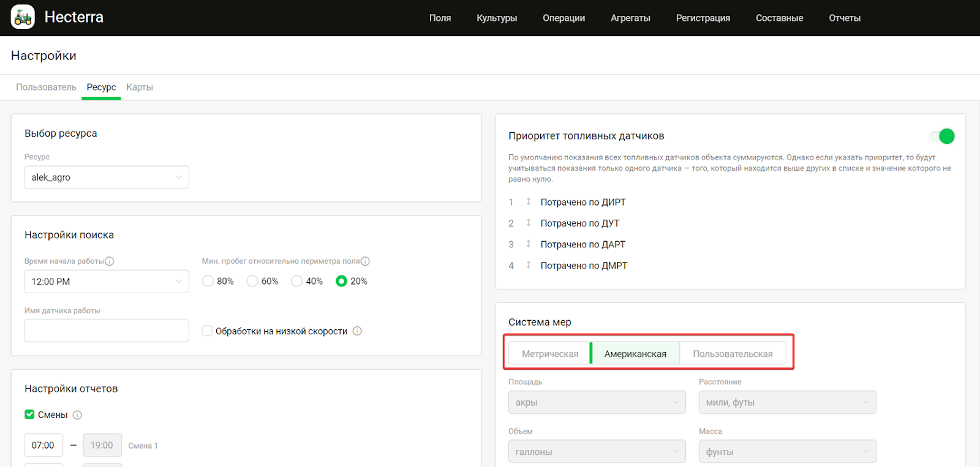980x467 pixels.
Task: Enable Обработки на низкой скорости checkbox
Action: pos(207,331)
